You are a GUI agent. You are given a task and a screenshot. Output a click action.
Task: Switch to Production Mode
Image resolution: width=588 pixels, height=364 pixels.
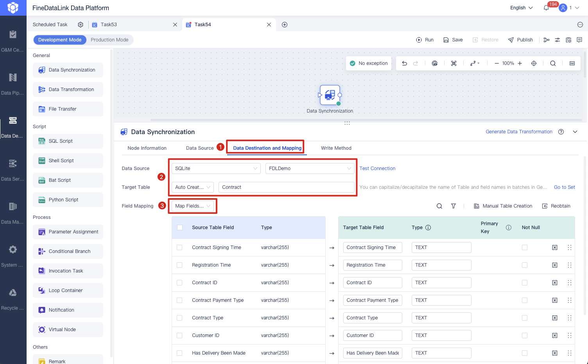pos(109,40)
